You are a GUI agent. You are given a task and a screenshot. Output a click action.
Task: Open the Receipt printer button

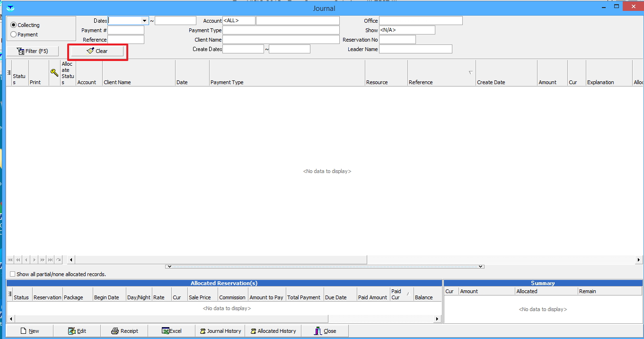coord(124,331)
